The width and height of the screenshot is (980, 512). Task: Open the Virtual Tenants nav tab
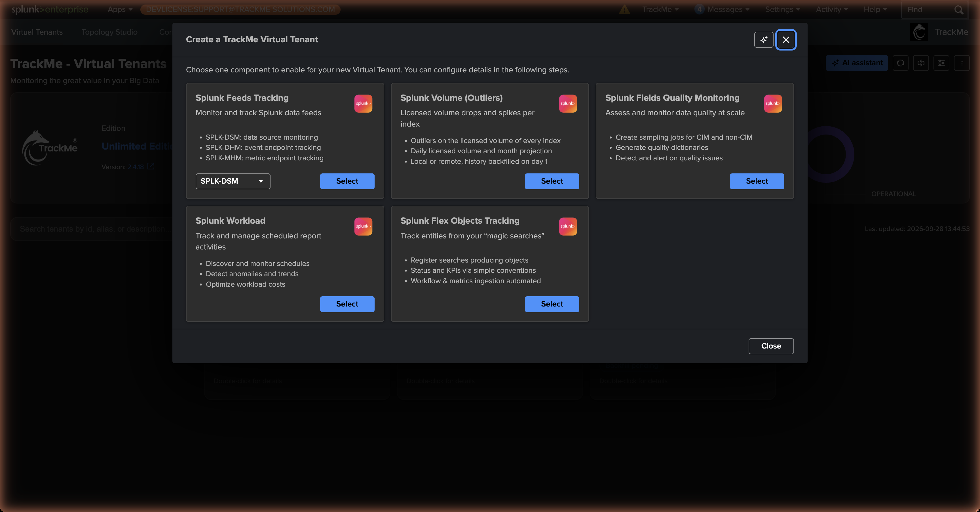pos(37,32)
